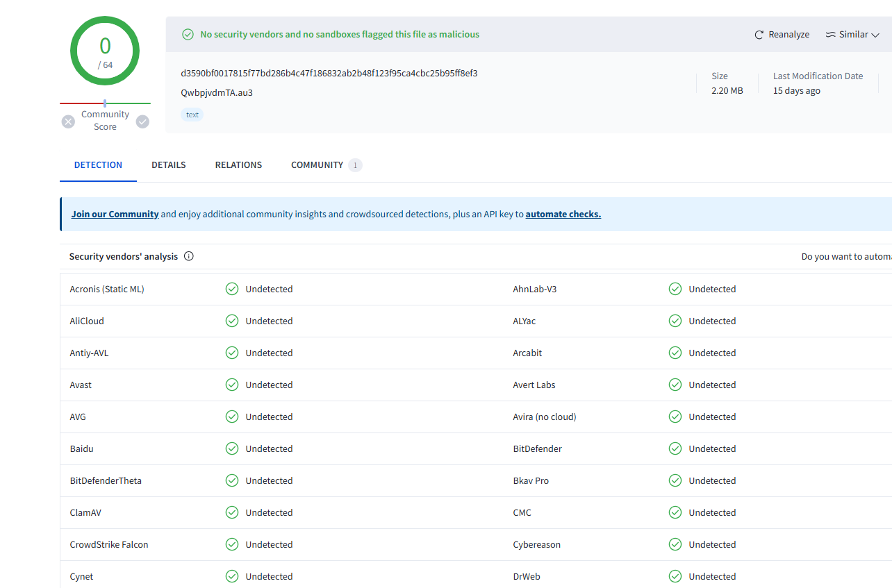This screenshot has width=892, height=588.
Task: Click the Join our Community link
Action: pos(115,215)
